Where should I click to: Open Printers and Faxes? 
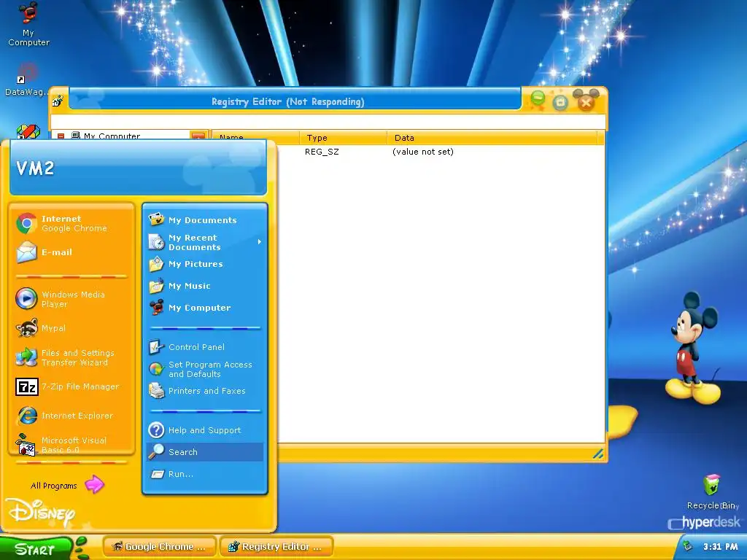coord(205,391)
